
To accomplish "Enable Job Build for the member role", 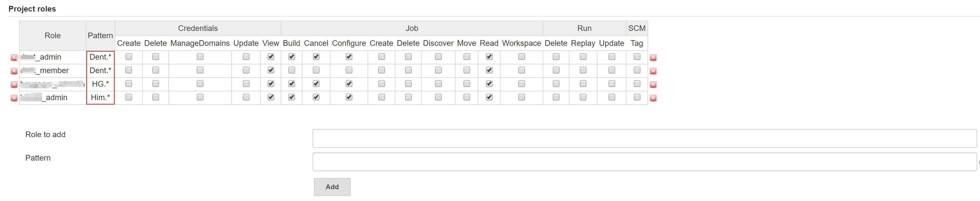I will 291,70.
